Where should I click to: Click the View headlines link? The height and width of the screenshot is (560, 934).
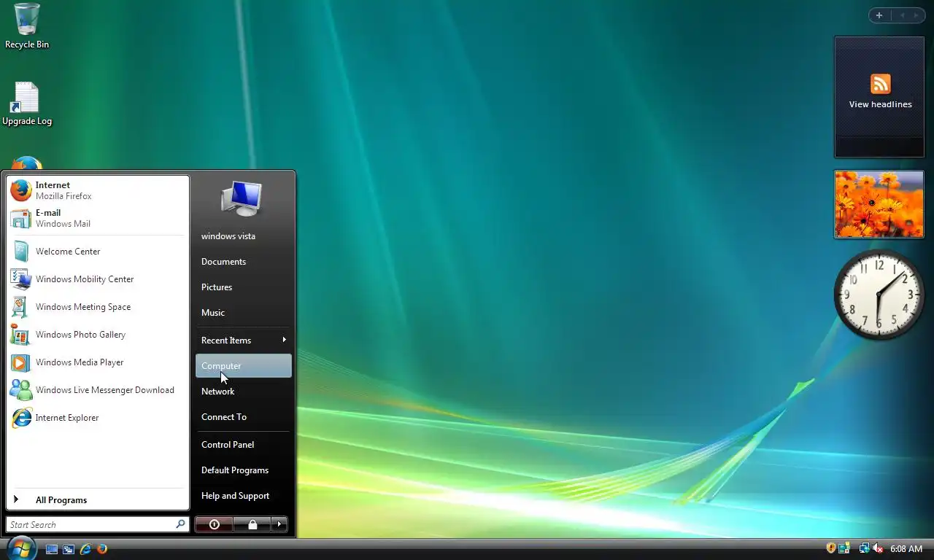[x=880, y=104]
